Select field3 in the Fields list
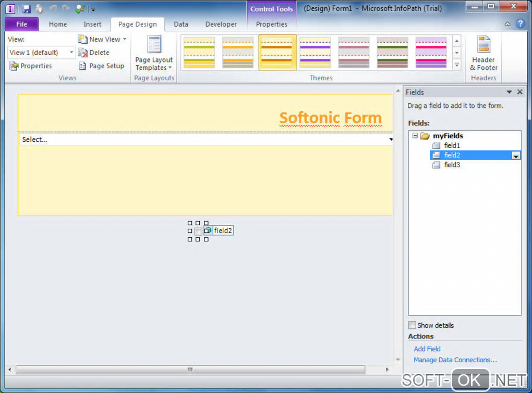This screenshot has width=532, height=393. coord(452,165)
